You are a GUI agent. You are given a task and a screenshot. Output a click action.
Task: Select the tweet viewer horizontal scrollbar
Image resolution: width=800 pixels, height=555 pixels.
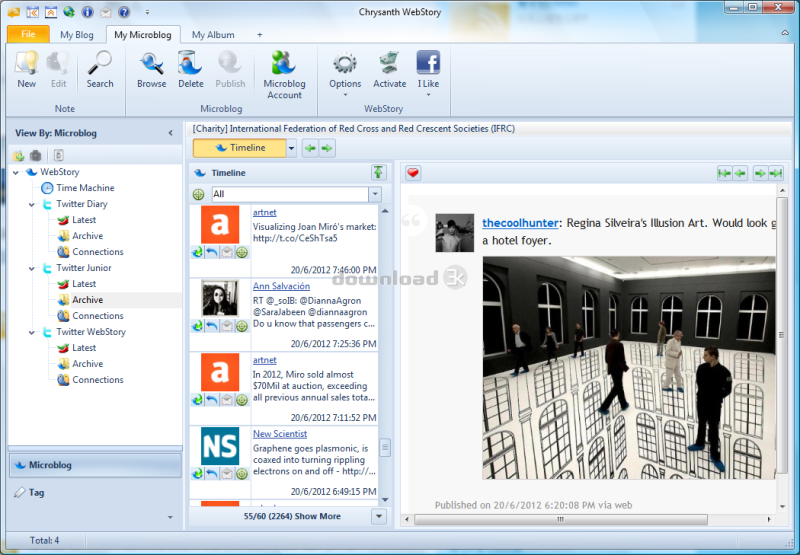[561, 519]
